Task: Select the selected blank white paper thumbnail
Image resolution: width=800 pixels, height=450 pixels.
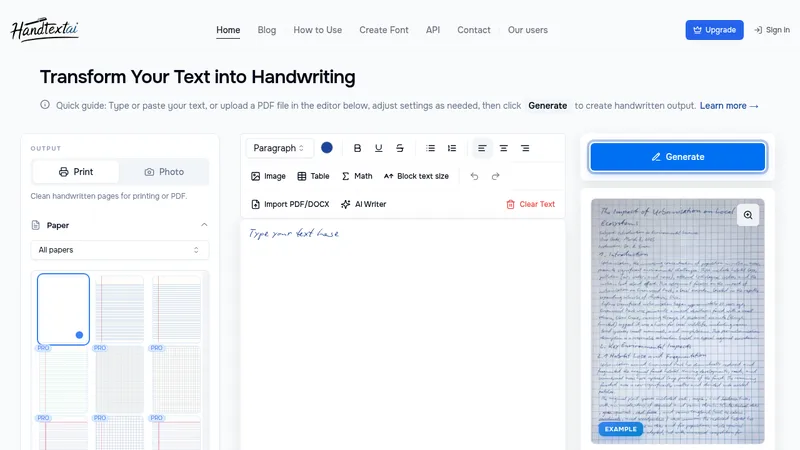Action: [x=63, y=309]
